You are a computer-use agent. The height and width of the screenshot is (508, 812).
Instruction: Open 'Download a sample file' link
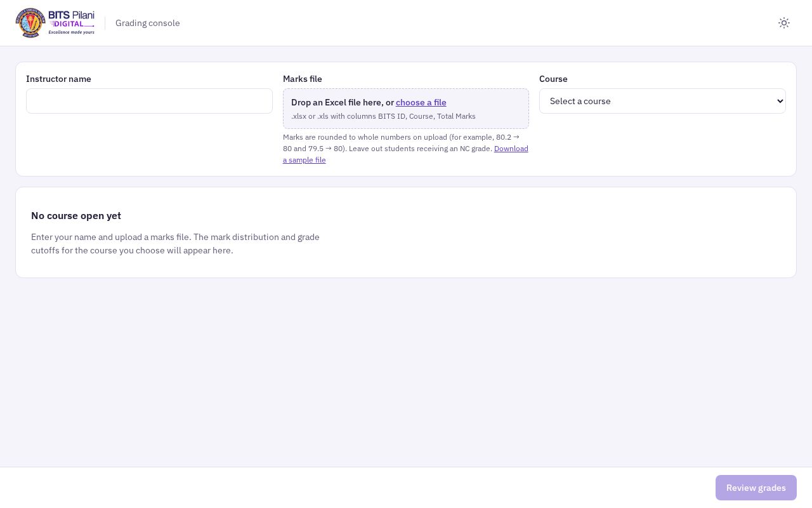[x=405, y=154]
